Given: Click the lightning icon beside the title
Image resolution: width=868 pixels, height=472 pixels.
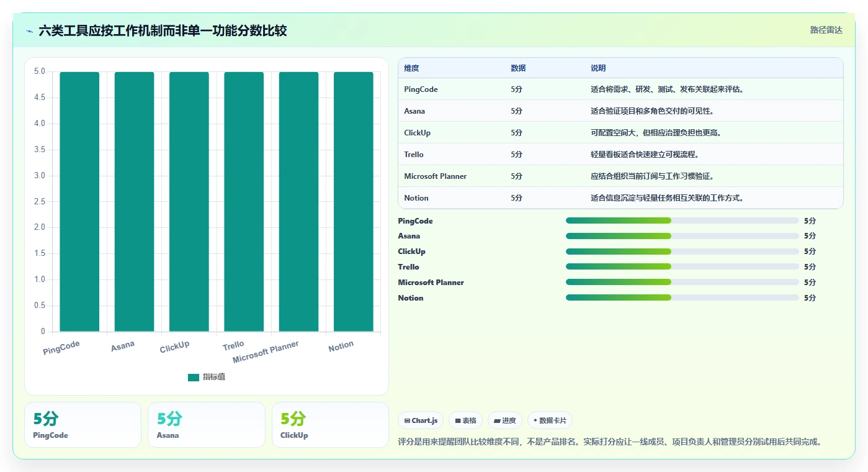Looking at the screenshot, I should pos(30,31).
